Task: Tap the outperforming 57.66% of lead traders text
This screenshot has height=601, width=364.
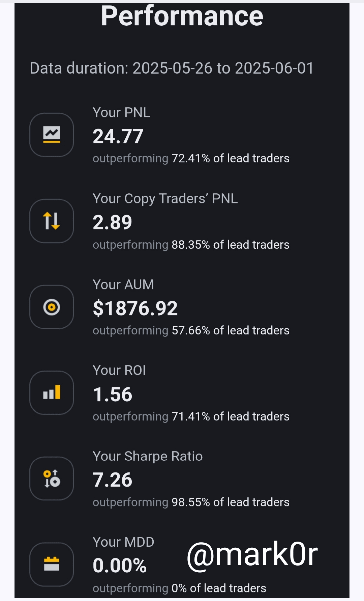Action: tap(191, 330)
